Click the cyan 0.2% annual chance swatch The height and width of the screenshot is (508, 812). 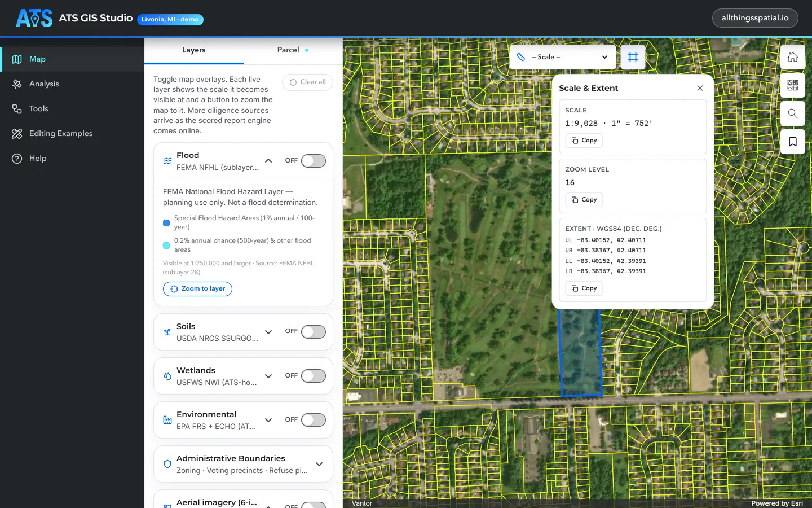(x=166, y=246)
